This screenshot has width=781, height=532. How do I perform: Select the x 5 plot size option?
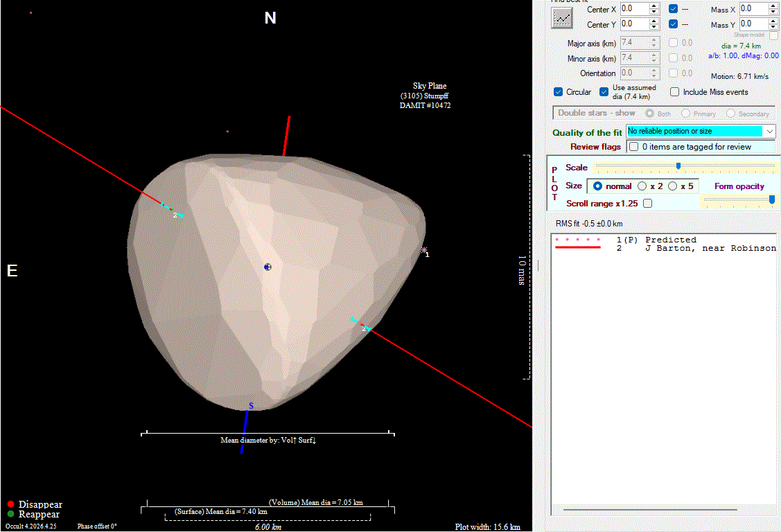(x=672, y=186)
